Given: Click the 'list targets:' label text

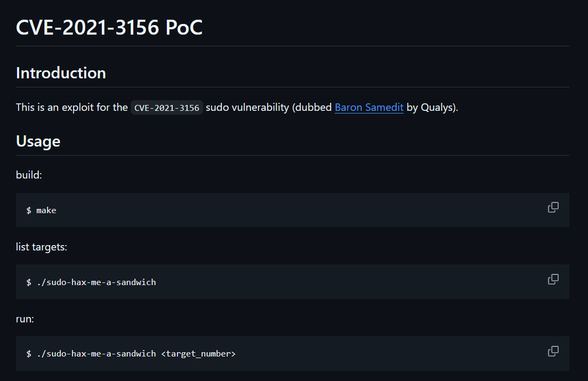Looking at the screenshot, I should [42, 247].
